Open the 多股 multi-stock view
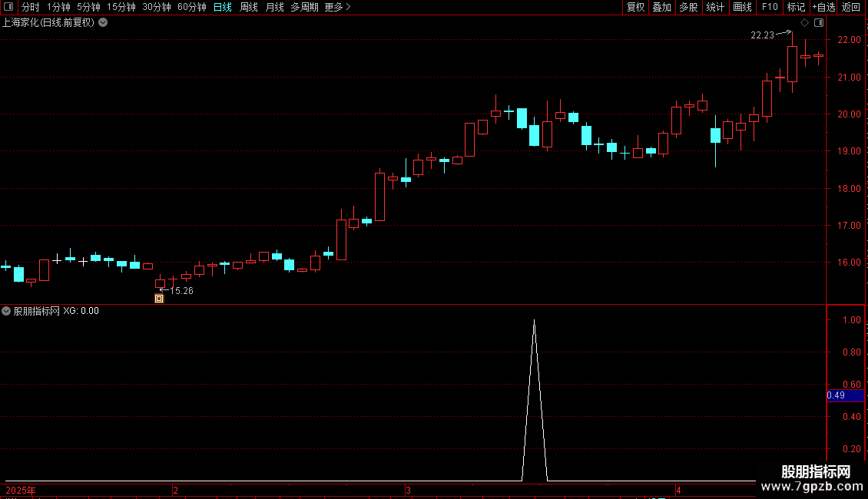The height and width of the screenshot is (499, 868). pyautogui.click(x=689, y=7)
